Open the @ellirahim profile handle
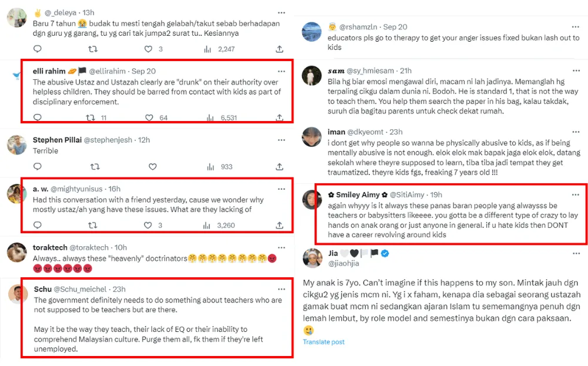 [x=109, y=71]
